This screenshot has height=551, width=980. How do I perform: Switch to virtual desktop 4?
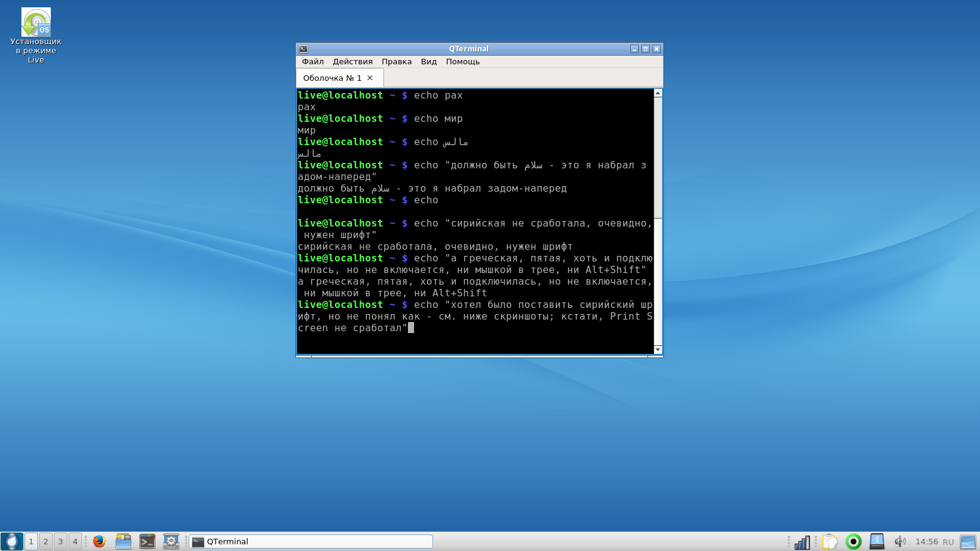point(75,541)
